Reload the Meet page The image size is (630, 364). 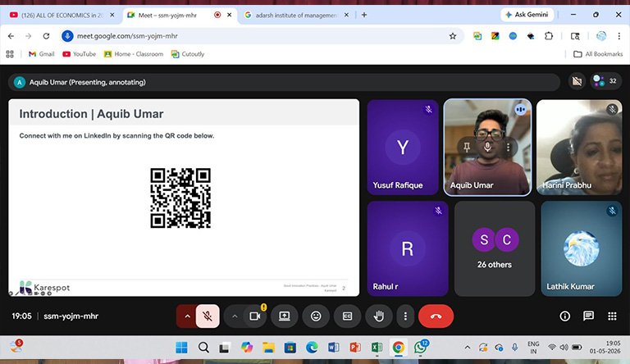pos(46,36)
